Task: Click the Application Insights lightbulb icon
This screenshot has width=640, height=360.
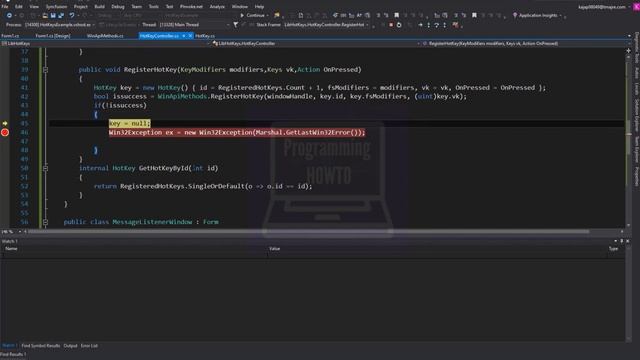Action: tap(515, 16)
